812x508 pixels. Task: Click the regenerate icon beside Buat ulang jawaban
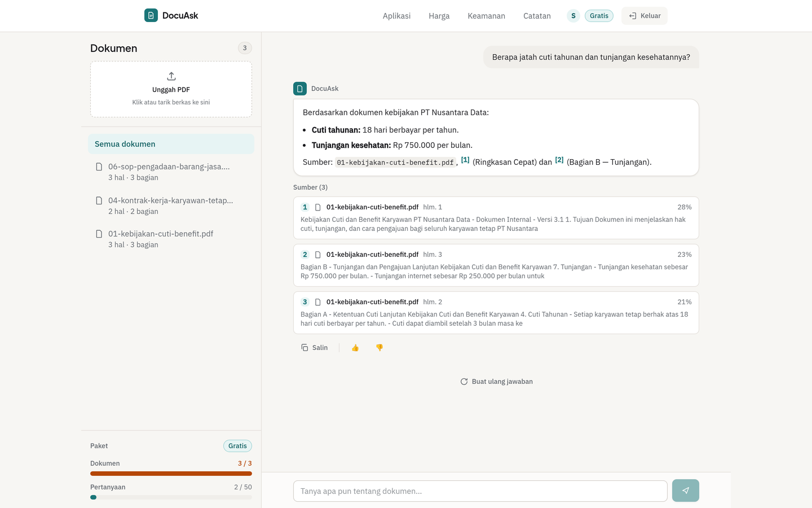tap(464, 382)
